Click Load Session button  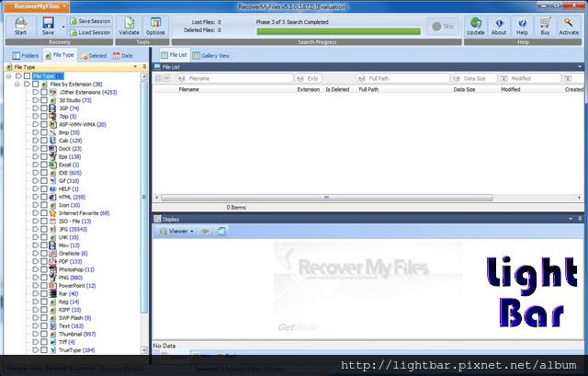click(x=90, y=33)
